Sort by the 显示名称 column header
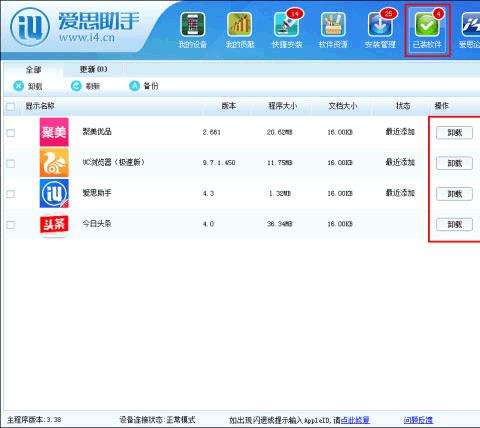The image size is (480, 428). (x=40, y=106)
